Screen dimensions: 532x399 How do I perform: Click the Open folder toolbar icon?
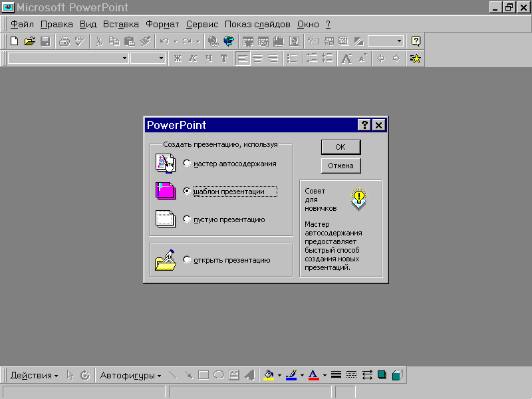pyautogui.click(x=30, y=41)
